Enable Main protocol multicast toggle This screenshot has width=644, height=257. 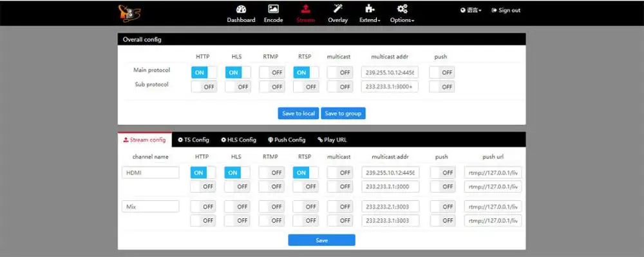pyautogui.click(x=340, y=73)
